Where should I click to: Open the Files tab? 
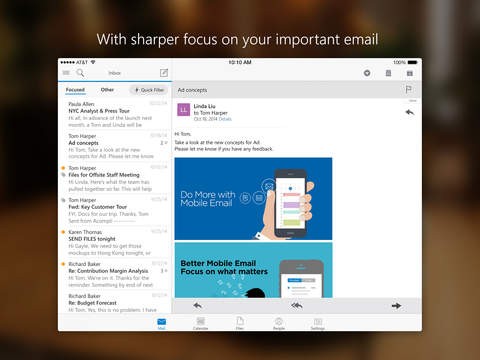coord(240,324)
